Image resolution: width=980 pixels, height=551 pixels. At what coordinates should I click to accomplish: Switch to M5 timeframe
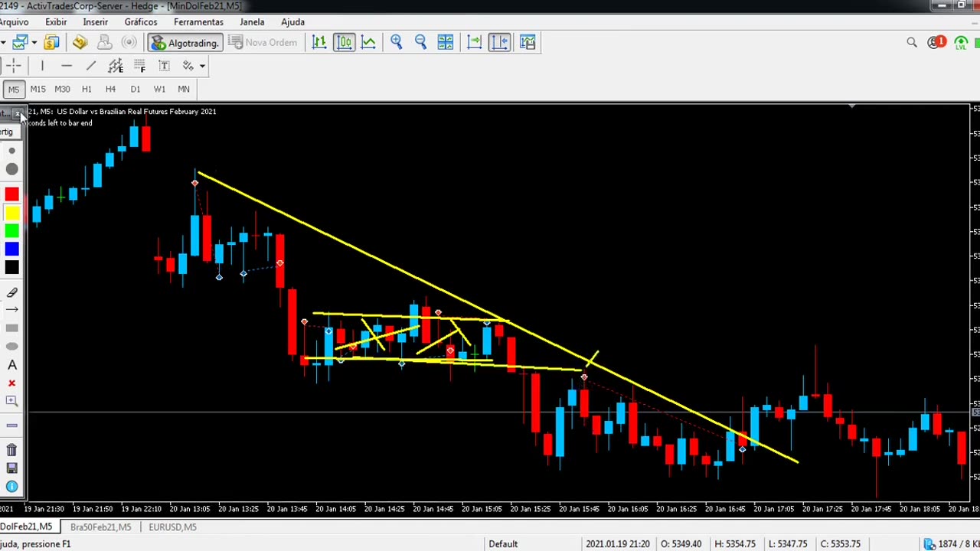(13, 89)
